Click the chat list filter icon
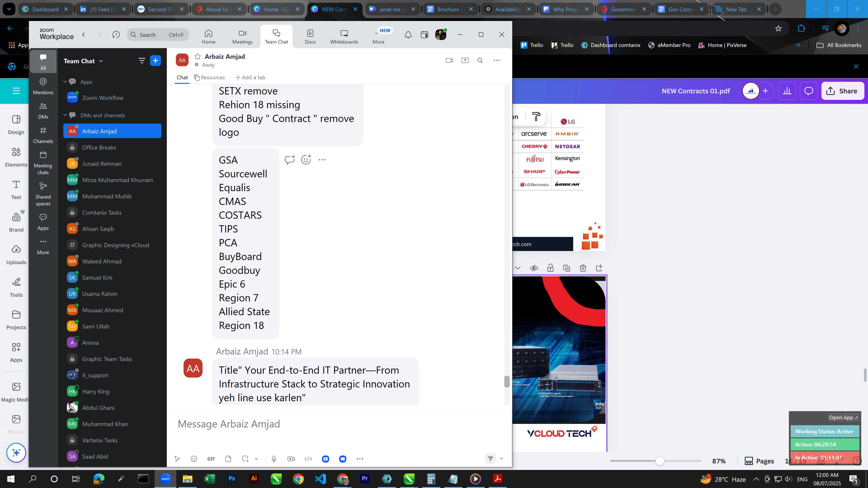 tap(142, 61)
